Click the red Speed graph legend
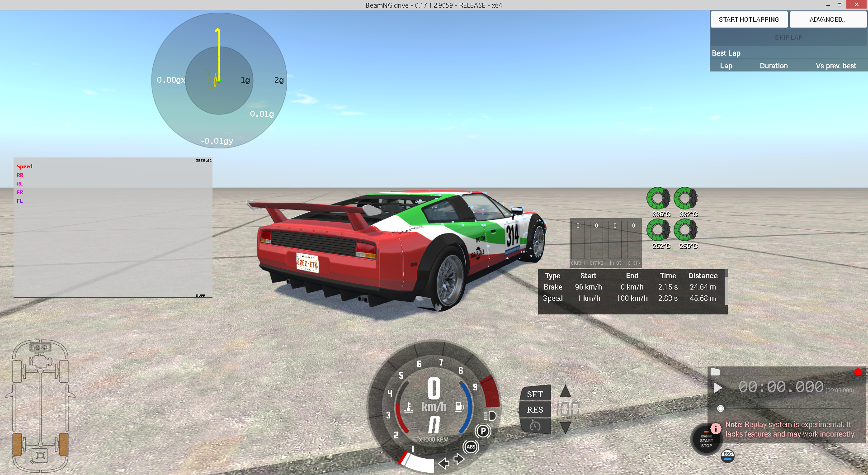 point(24,166)
